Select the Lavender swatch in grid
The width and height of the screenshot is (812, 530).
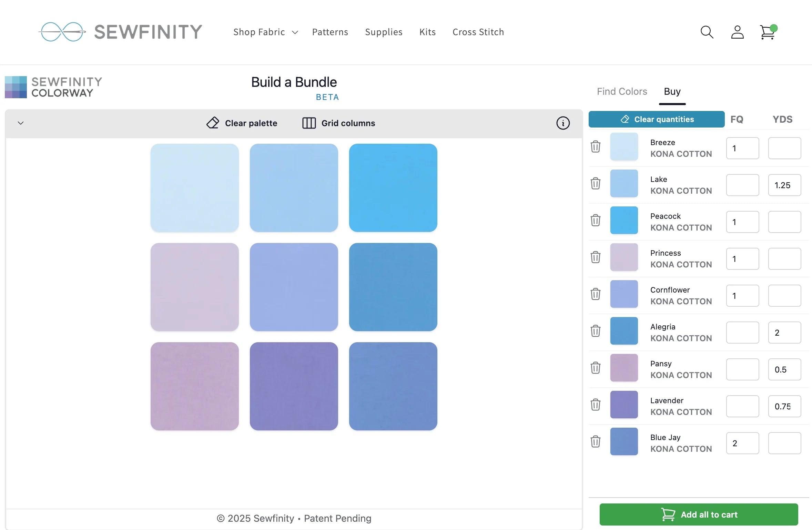tap(294, 386)
